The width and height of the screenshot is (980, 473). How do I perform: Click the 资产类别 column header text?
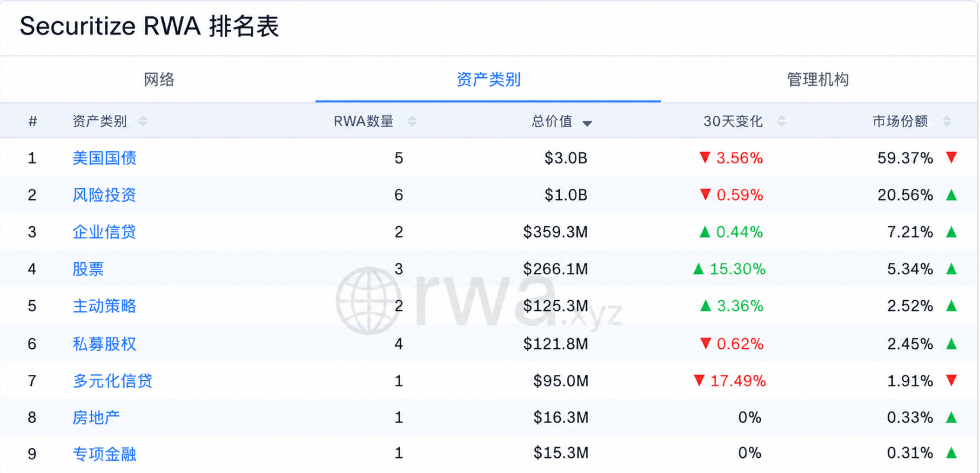click(x=100, y=122)
